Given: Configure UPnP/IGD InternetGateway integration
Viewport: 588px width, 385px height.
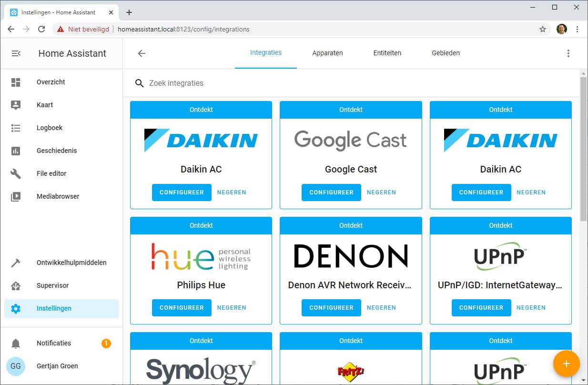Looking at the screenshot, I should (x=481, y=308).
